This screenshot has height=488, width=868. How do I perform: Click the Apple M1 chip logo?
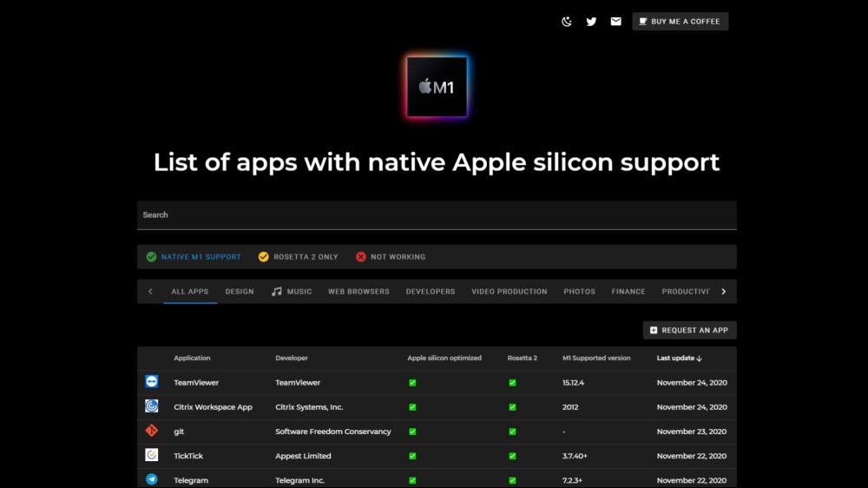[437, 87]
